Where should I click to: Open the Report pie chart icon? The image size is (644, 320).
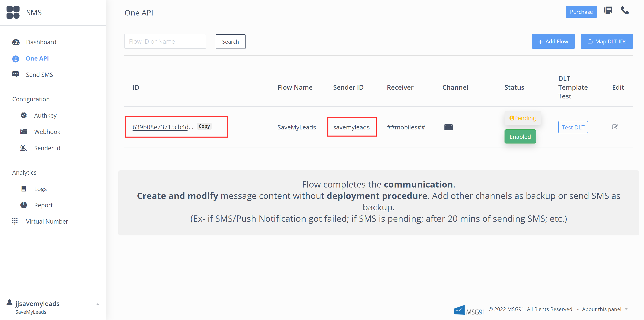pos(24,205)
